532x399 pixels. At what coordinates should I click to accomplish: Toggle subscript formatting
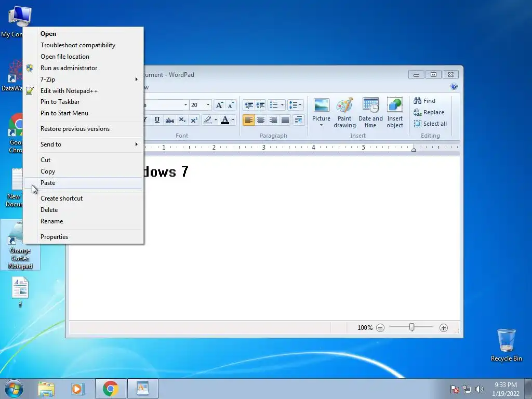tap(182, 120)
